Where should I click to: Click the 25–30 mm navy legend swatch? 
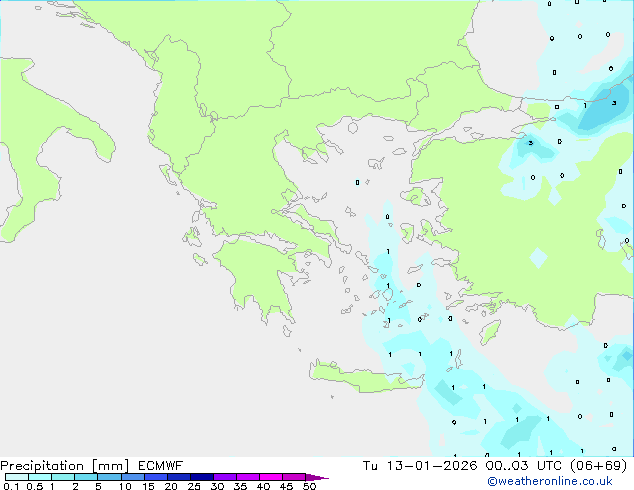(202, 477)
